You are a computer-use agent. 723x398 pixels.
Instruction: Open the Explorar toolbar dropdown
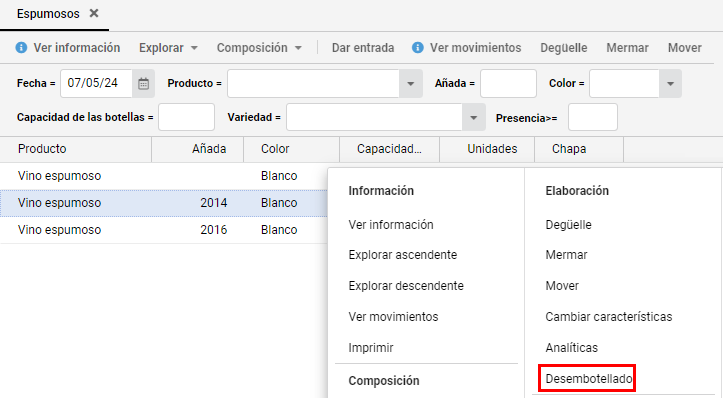pos(168,48)
